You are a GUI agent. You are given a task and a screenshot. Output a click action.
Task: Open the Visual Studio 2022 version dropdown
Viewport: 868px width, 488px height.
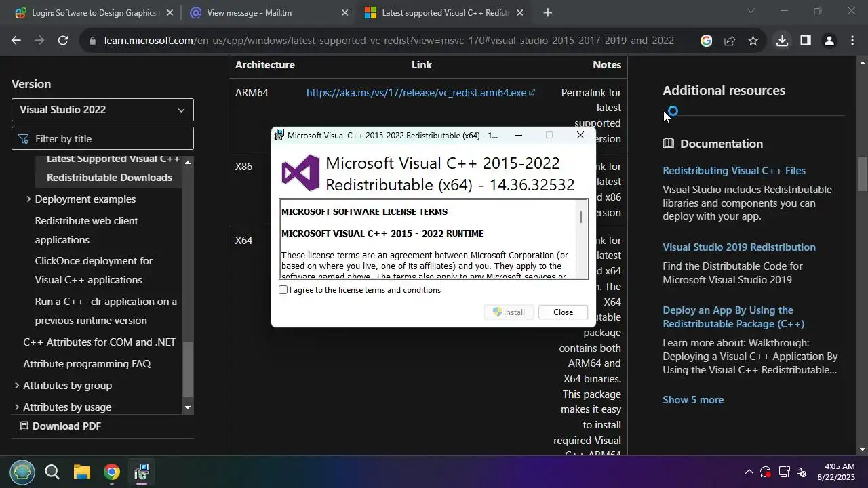point(102,110)
